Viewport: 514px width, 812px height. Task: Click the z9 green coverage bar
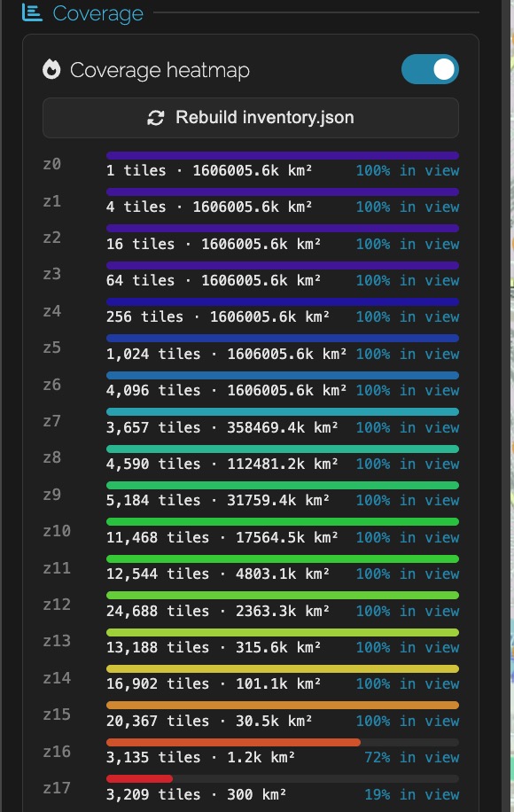coord(283,485)
